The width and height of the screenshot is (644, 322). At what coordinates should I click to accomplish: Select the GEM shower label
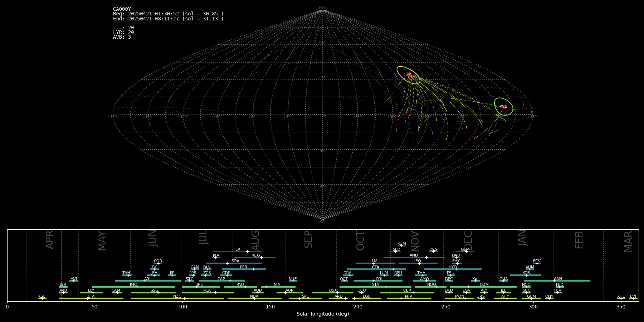pyautogui.click(x=465, y=250)
